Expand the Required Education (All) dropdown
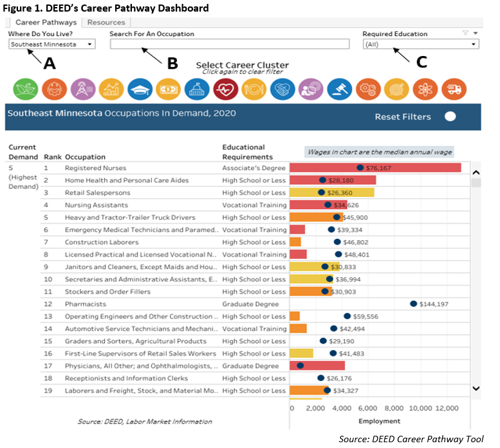 421,44
